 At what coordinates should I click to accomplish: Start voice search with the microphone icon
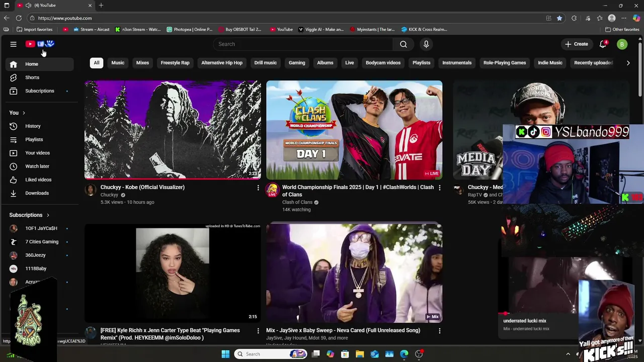coord(426,44)
